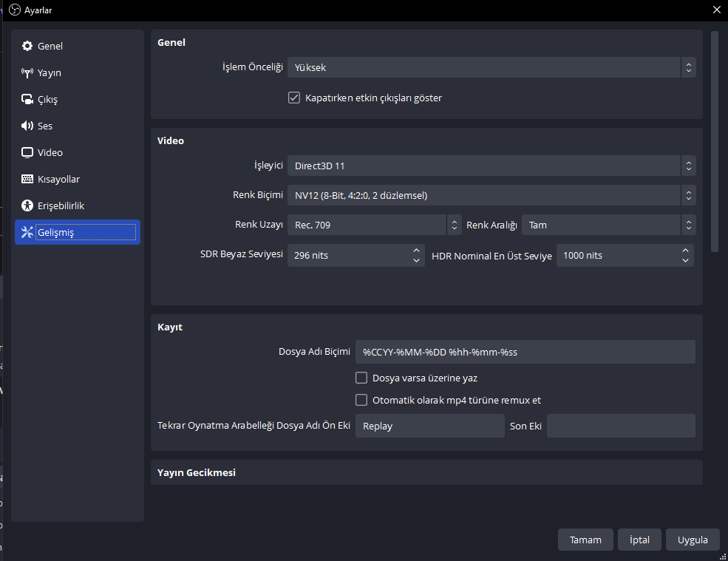Image resolution: width=728 pixels, height=561 pixels.
Task: Open the Kısayollar settings tab
Action: [x=58, y=180]
